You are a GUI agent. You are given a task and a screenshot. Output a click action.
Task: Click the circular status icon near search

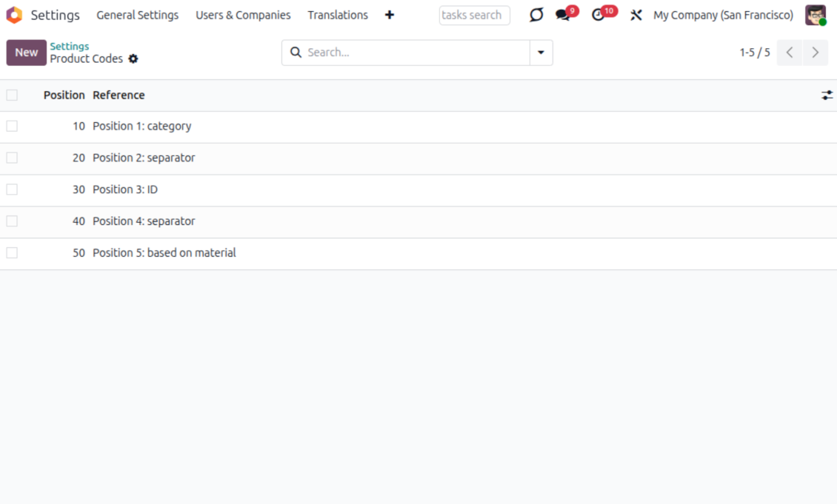click(536, 16)
